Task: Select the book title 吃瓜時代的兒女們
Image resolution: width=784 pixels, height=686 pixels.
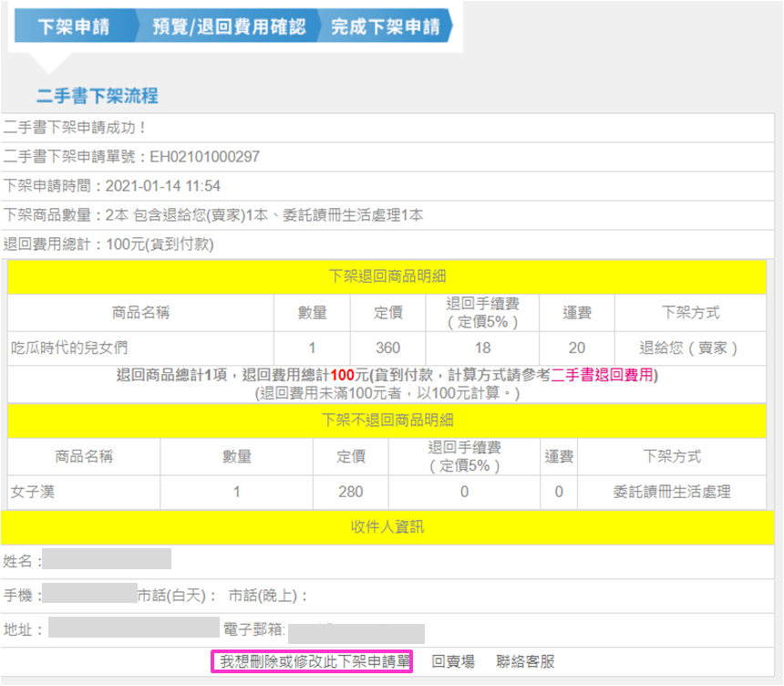Action: 64,348
